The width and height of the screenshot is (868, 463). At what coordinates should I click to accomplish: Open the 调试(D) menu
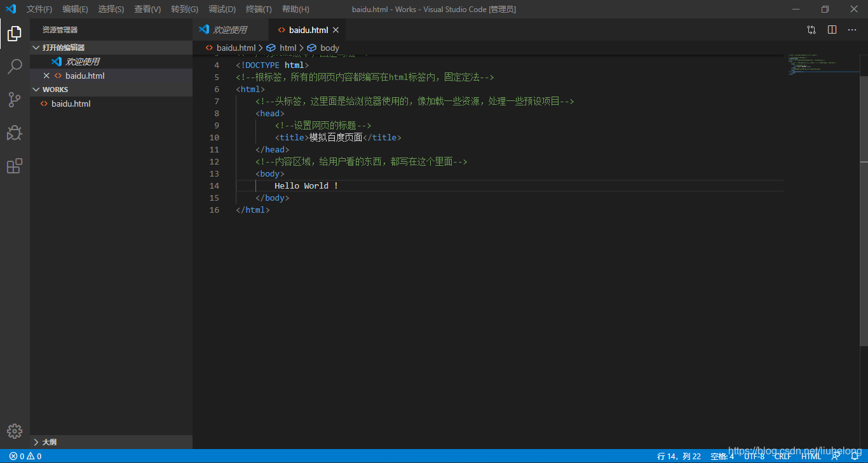[222, 9]
